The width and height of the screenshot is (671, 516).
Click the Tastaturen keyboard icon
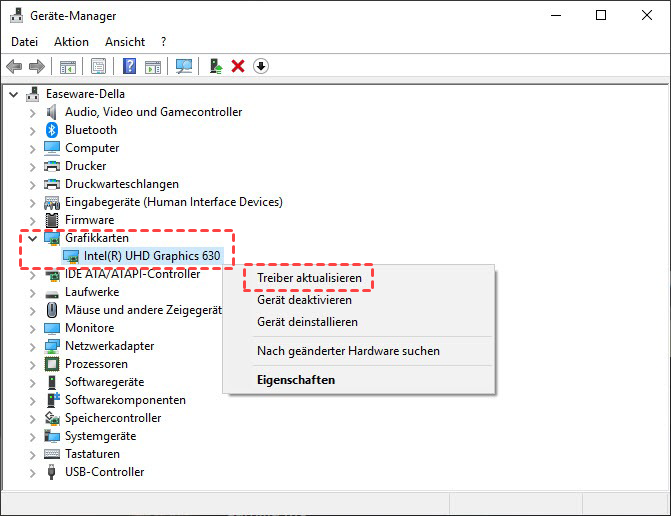pyautogui.click(x=52, y=454)
